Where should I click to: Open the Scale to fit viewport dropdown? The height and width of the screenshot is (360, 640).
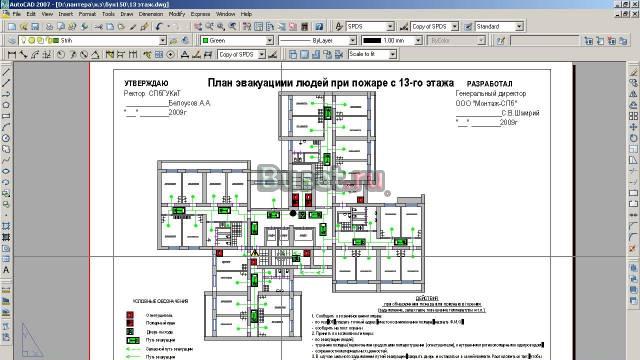(392, 54)
